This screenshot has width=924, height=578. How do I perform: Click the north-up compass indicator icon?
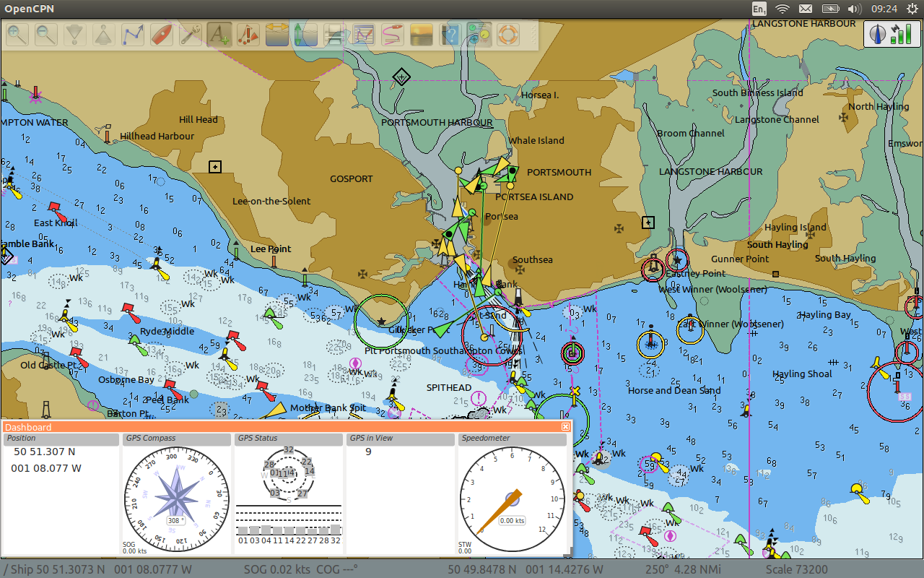(x=879, y=34)
